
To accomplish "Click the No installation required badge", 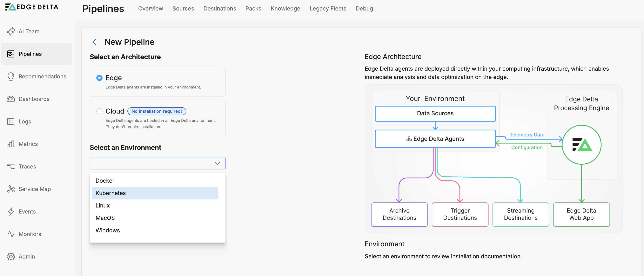I will (x=157, y=111).
